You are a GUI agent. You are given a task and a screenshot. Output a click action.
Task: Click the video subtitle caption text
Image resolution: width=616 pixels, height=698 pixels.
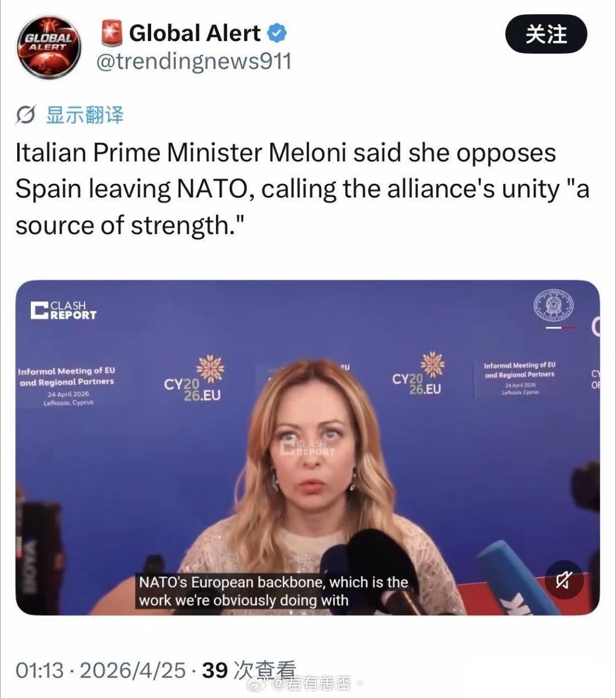click(274, 591)
